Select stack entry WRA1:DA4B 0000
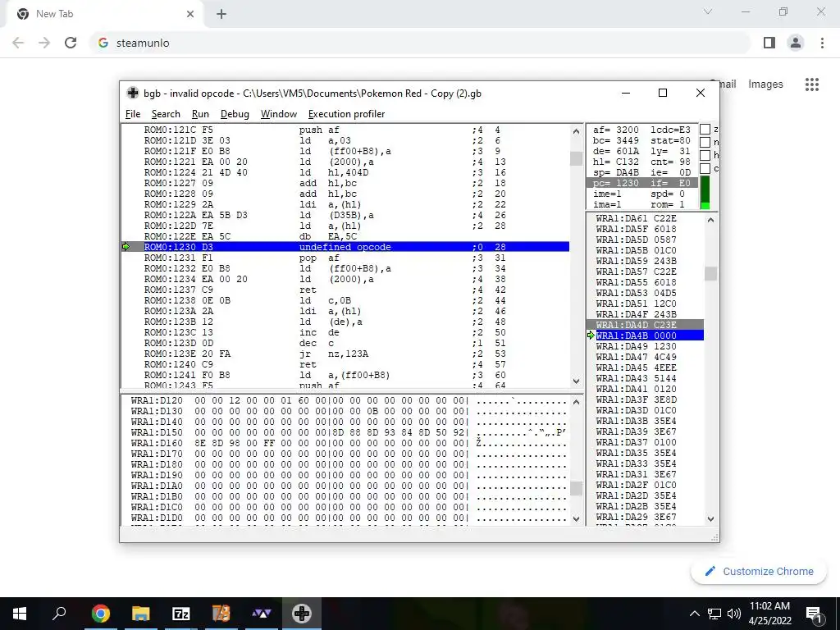The width and height of the screenshot is (840, 630). (x=645, y=336)
